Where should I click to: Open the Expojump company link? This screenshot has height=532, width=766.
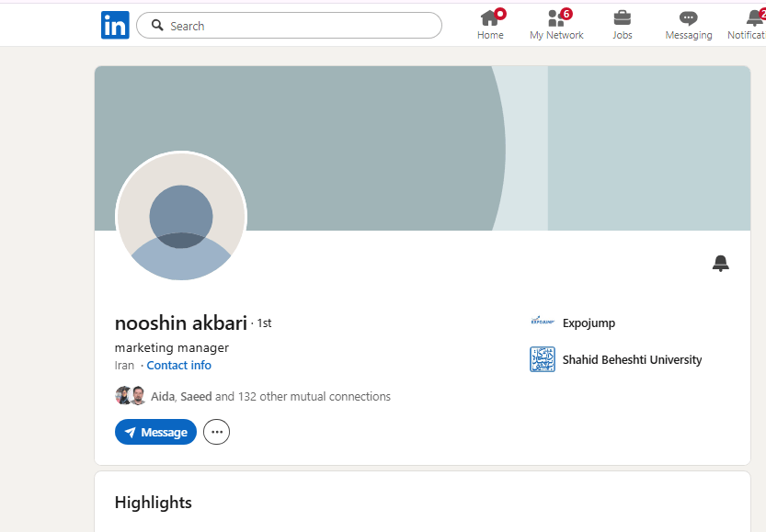589,323
